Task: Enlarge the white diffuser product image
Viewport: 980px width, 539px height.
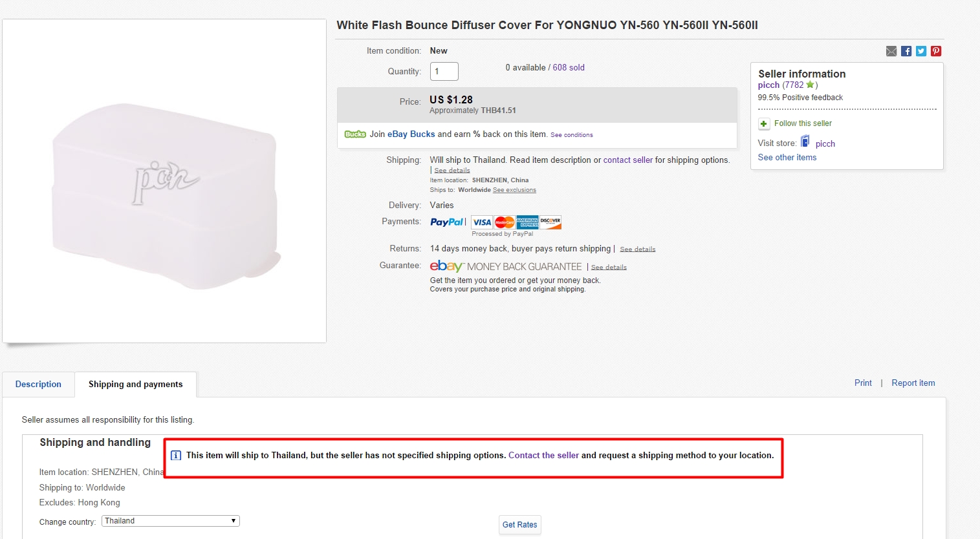Action: click(x=164, y=181)
